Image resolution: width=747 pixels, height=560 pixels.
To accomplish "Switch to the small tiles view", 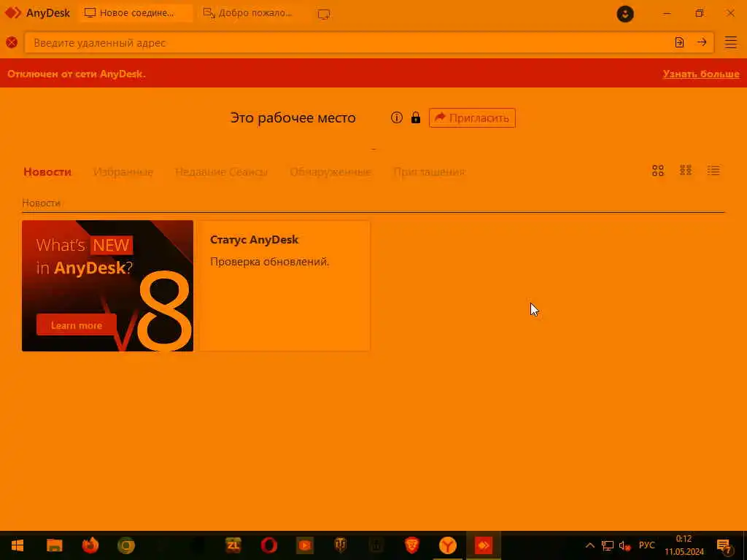I will click(686, 171).
